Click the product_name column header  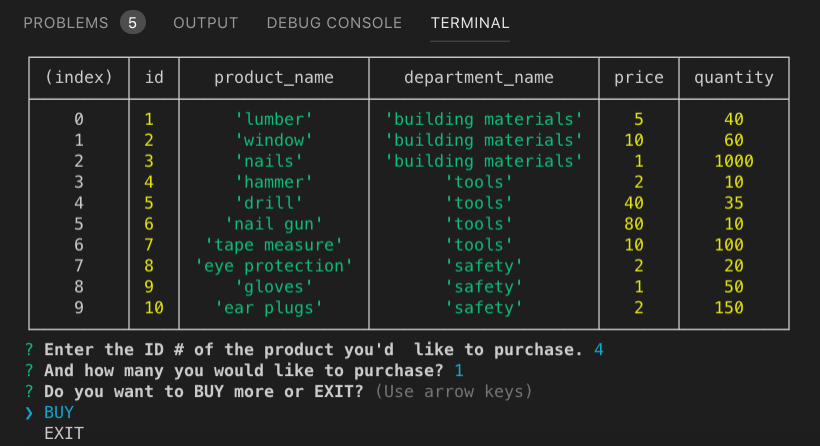(274, 77)
